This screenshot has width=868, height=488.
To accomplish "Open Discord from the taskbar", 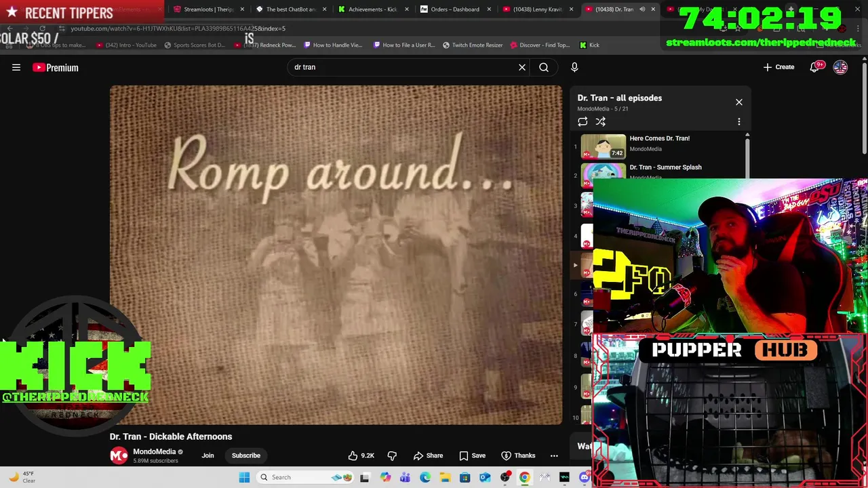I will [x=585, y=477].
